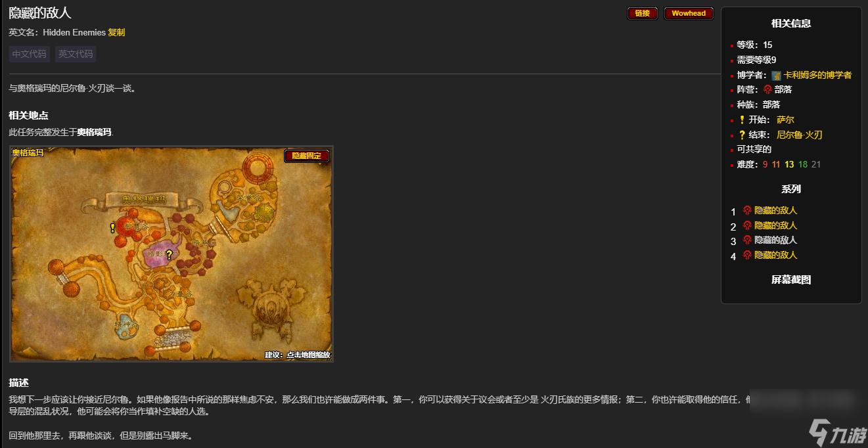
Task: Click yellow difficulty level 13
Action: pyautogui.click(x=789, y=164)
